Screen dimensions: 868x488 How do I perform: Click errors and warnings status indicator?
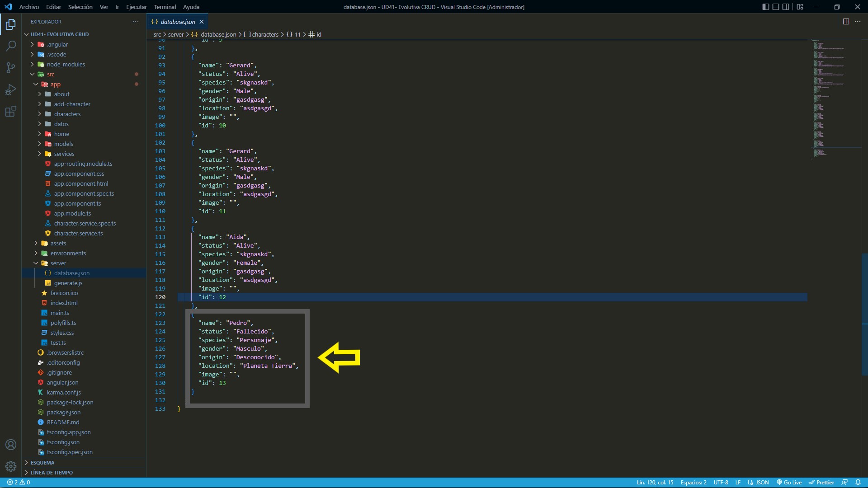pos(19,482)
